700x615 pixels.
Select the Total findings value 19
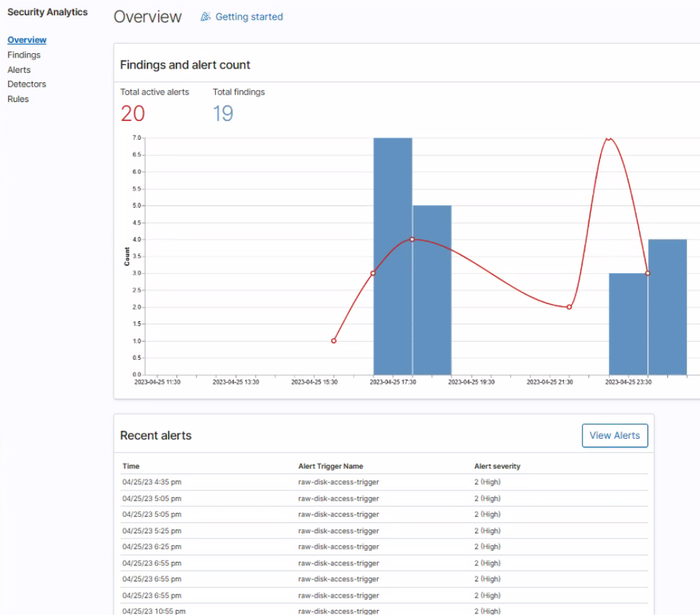tap(222, 114)
